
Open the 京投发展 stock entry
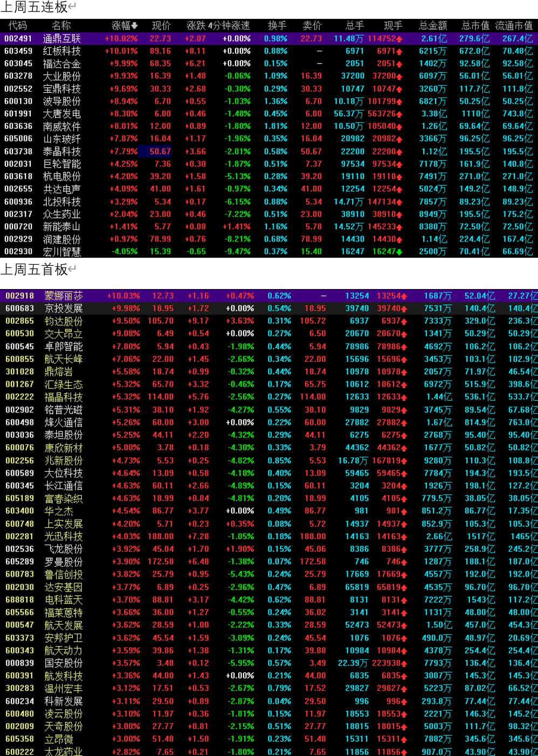point(64,308)
